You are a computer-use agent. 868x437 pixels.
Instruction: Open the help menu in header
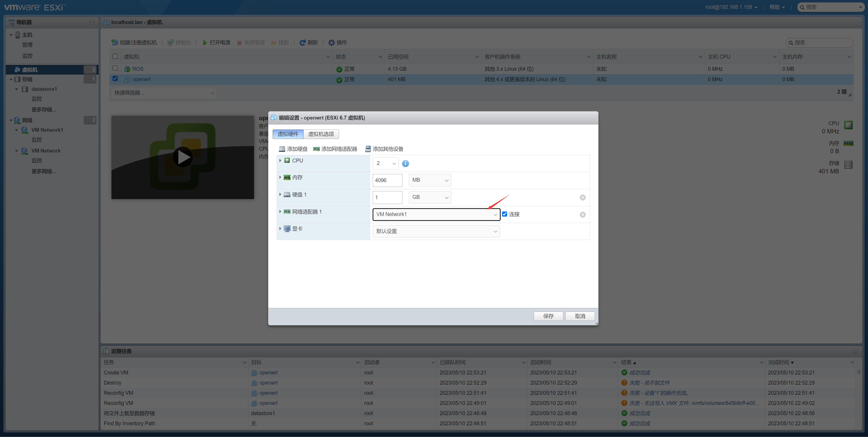(777, 7)
